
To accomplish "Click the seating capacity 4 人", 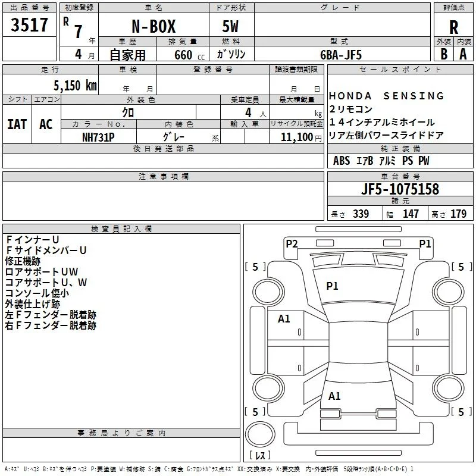I will (x=256, y=112).
